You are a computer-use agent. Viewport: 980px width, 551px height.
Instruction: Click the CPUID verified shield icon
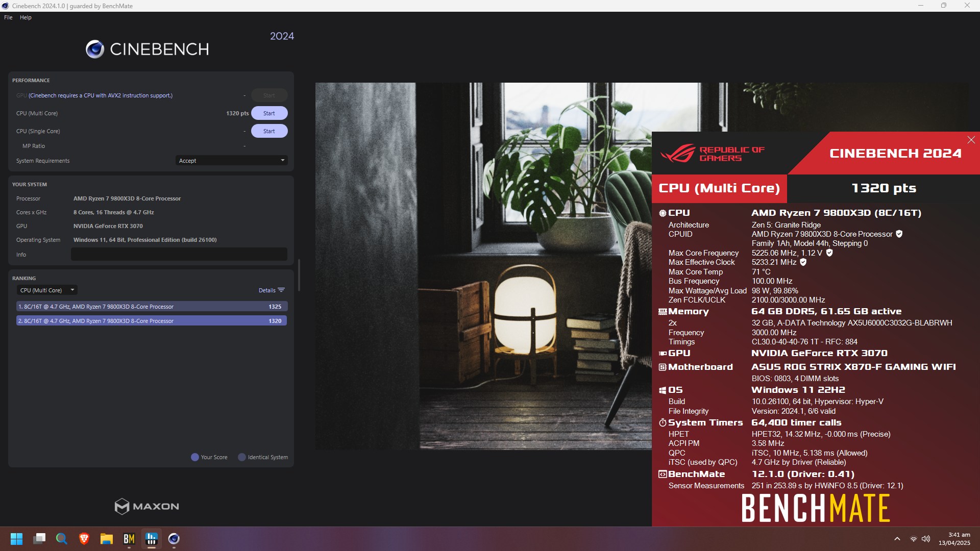899,234
